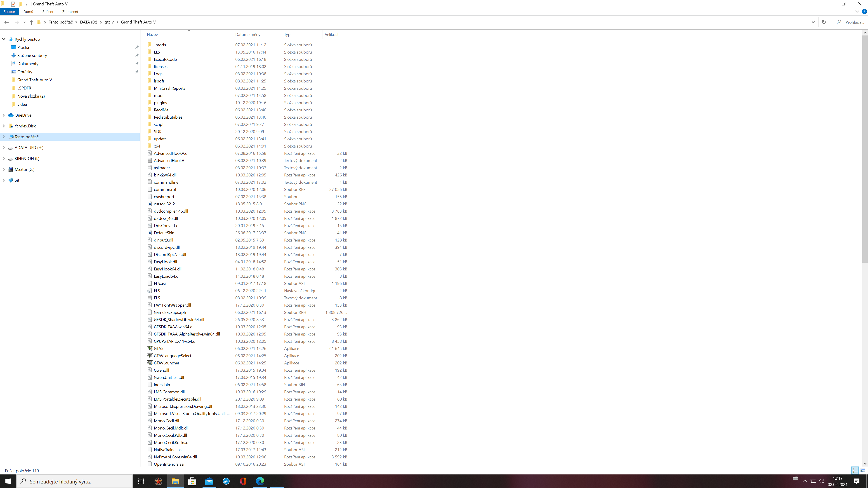This screenshot has width=868, height=488.
Task: Go up one folder level arrow
Action: pos(31,22)
